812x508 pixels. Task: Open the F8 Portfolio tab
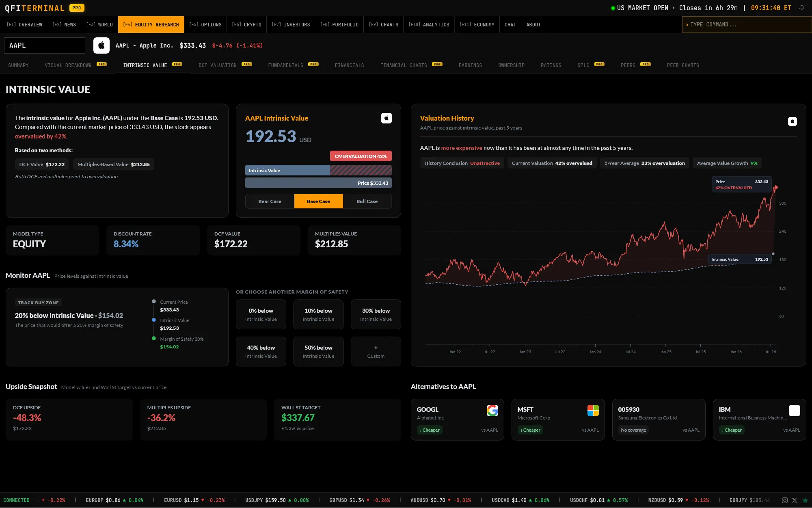point(339,25)
